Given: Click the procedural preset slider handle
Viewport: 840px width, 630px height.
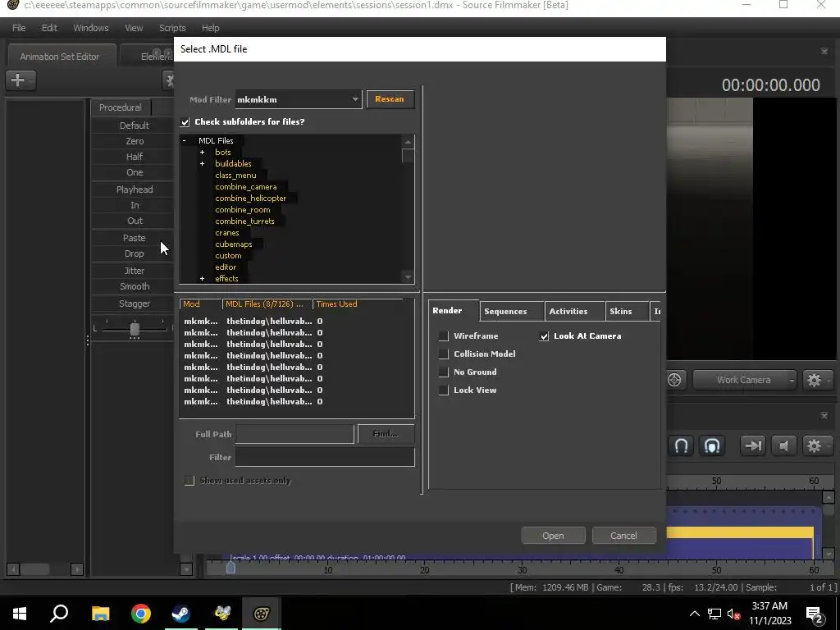Looking at the screenshot, I should [x=135, y=329].
